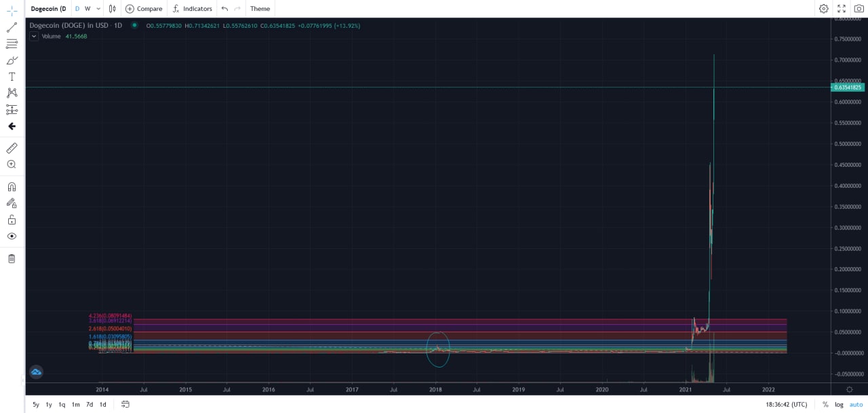Viewport: 868px width, 413px height.
Task: Select the trend line drawing tool
Action: point(12,28)
